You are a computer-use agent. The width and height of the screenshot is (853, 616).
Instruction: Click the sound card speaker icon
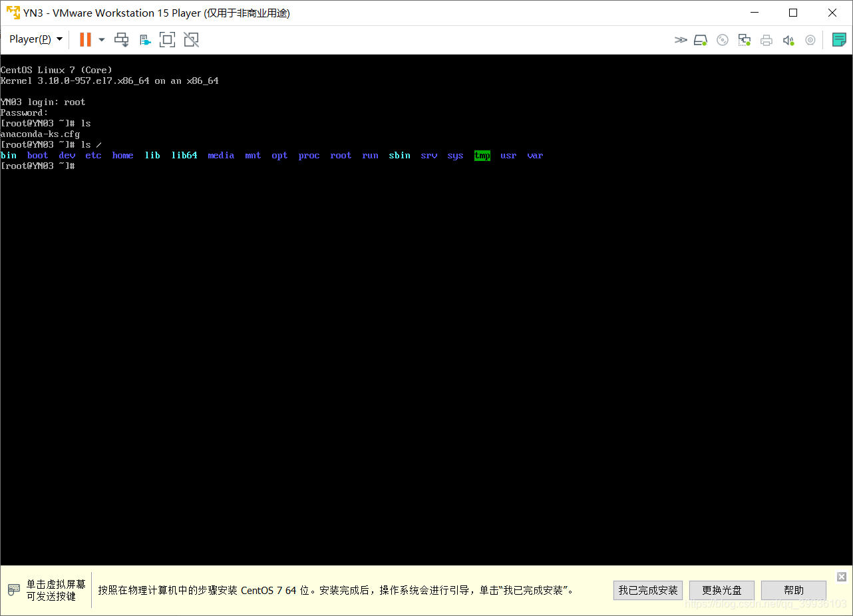pos(788,40)
